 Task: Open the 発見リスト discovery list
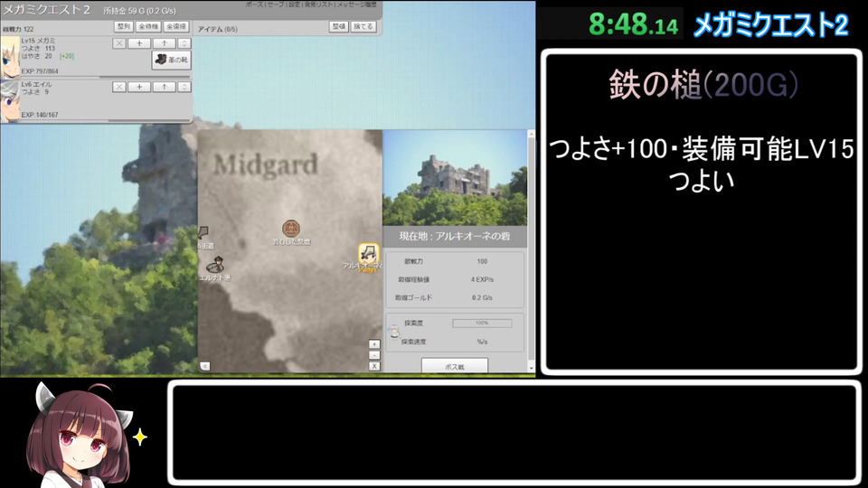pyautogui.click(x=319, y=5)
